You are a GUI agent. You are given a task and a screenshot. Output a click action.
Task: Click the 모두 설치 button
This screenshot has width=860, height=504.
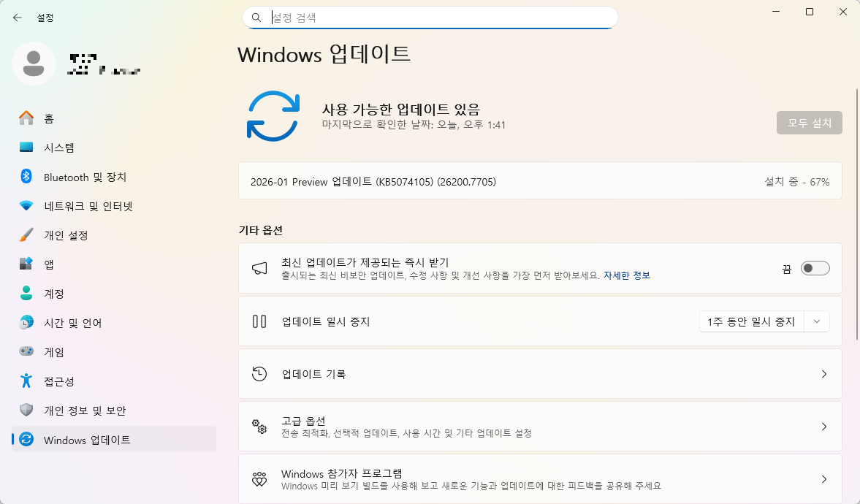click(809, 123)
